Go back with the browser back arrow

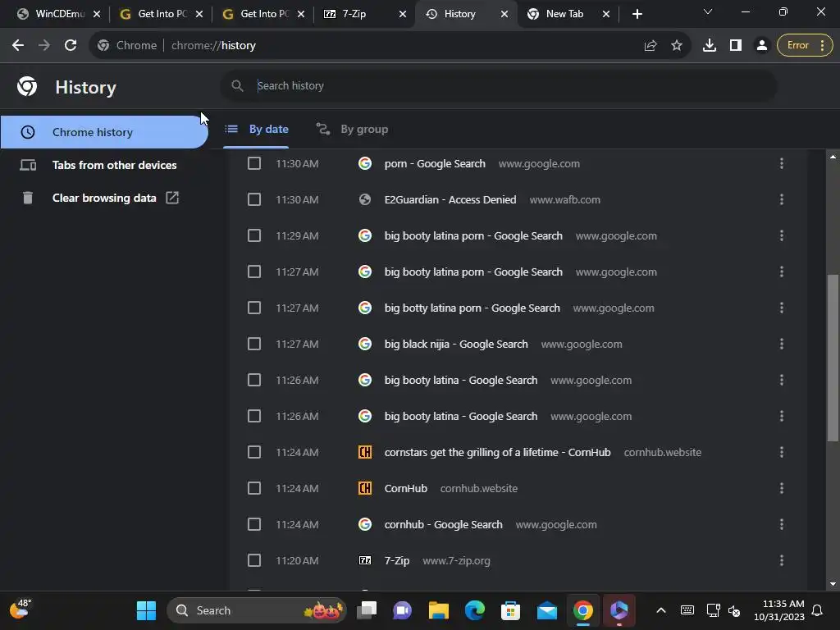(x=18, y=46)
